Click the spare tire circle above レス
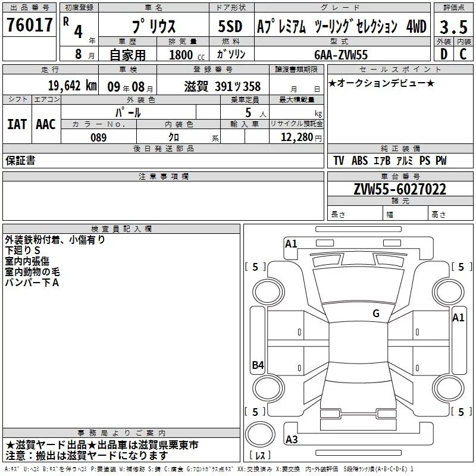Viewport: 476px width, 476px height. tap(260, 434)
